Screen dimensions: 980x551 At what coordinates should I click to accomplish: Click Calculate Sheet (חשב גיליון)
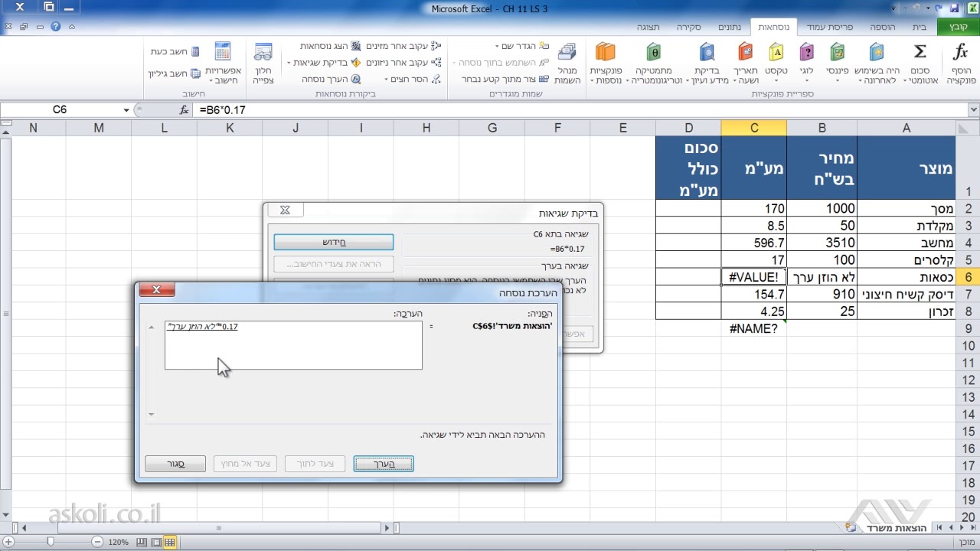(x=174, y=73)
